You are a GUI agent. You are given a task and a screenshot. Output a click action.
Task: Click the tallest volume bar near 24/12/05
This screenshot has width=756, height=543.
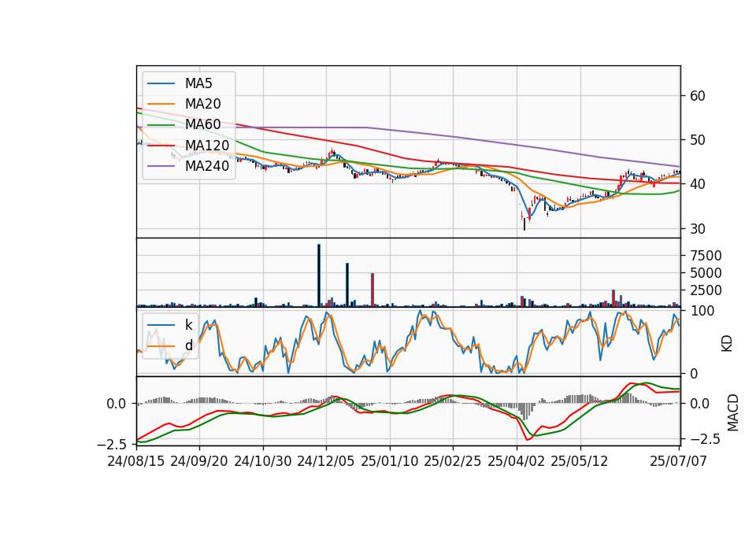tap(319, 275)
